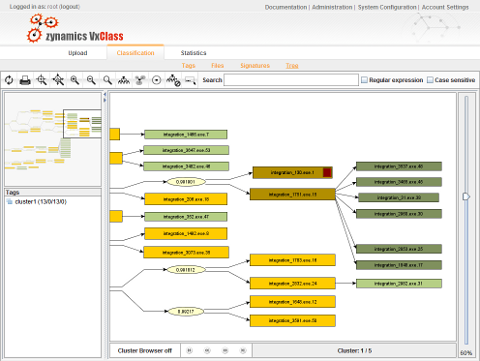Select the yellow node directly above integration_3073
Image resolution: width=480 pixels, height=361 pixels.
tap(186, 233)
